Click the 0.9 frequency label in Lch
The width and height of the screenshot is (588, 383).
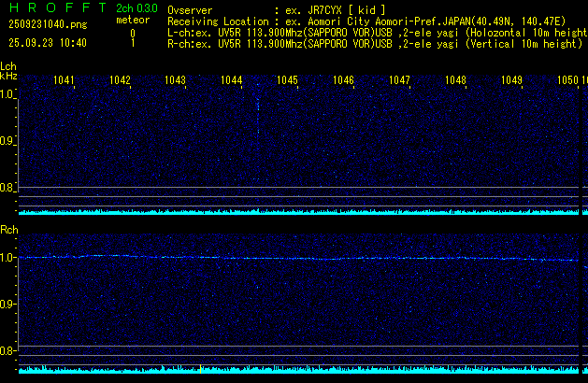[x=8, y=141]
